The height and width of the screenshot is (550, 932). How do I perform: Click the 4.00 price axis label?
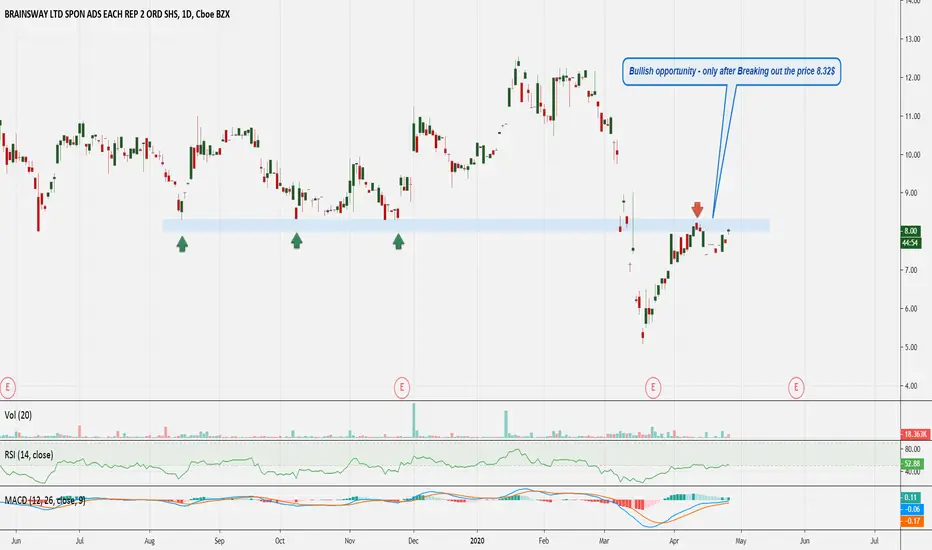coord(913,386)
